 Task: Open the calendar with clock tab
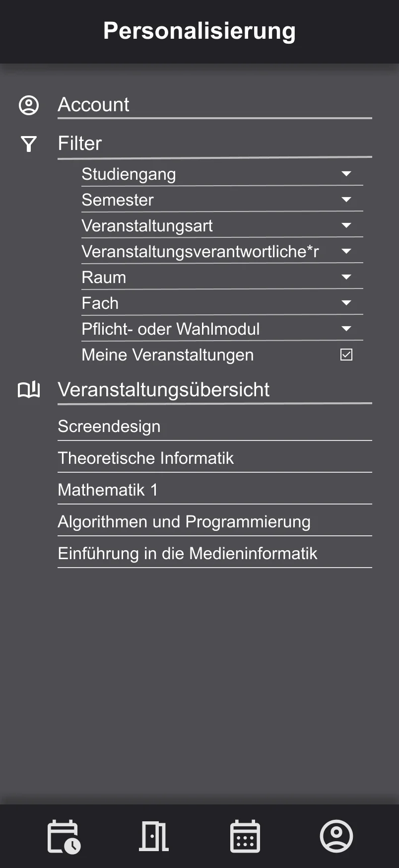tap(64, 837)
